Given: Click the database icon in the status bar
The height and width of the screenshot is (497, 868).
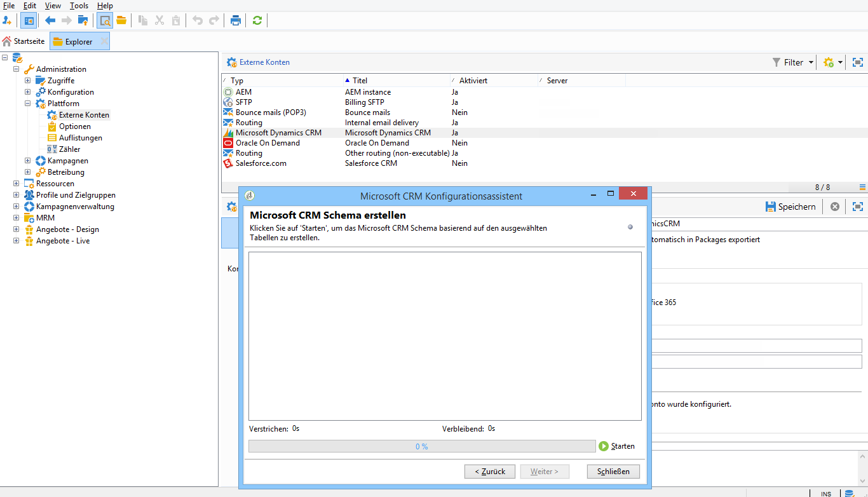Looking at the screenshot, I should pyautogui.click(x=849, y=493).
